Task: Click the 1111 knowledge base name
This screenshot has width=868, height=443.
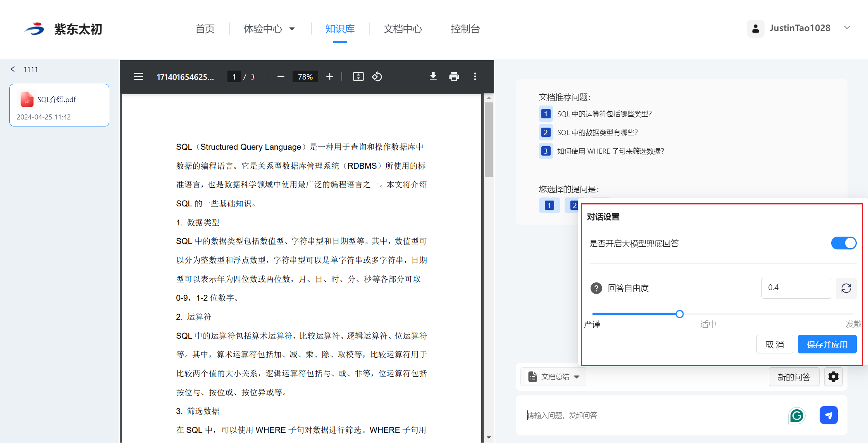Action: tap(31, 69)
